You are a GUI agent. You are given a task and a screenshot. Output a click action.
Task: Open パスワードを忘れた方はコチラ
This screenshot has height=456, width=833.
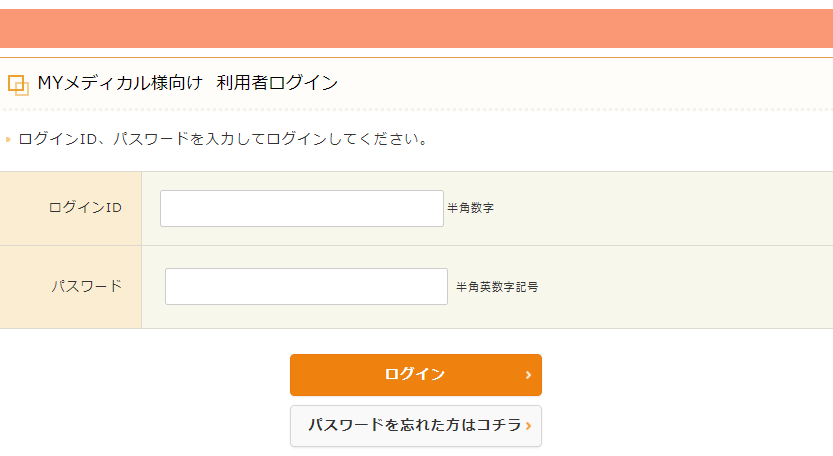pyautogui.click(x=414, y=426)
